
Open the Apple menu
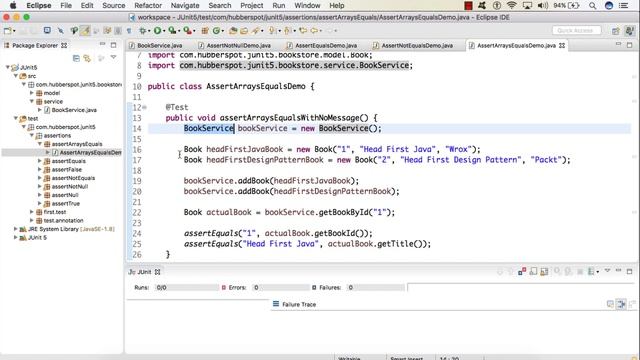[13, 5]
